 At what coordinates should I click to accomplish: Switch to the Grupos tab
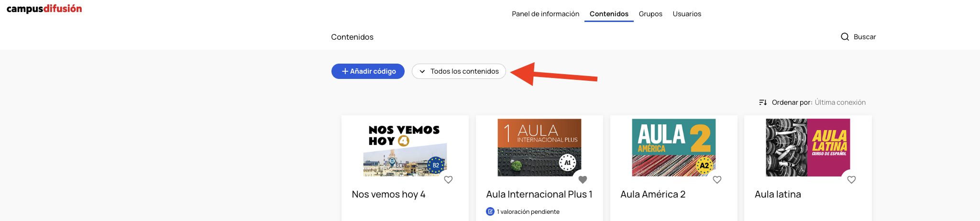tap(650, 14)
